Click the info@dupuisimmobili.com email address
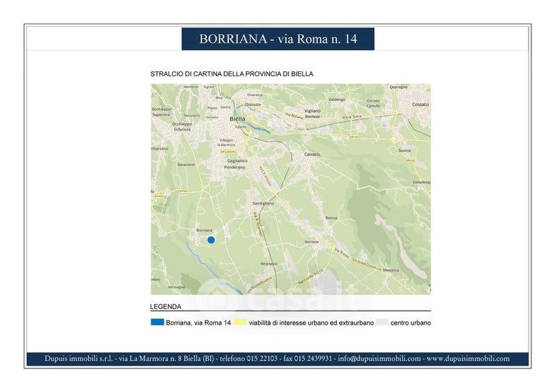The height and width of the screenshot is (392, 555). 379,359
